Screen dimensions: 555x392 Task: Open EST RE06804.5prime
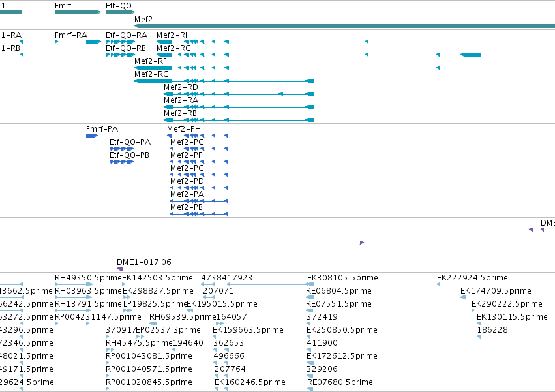[338, 291]
